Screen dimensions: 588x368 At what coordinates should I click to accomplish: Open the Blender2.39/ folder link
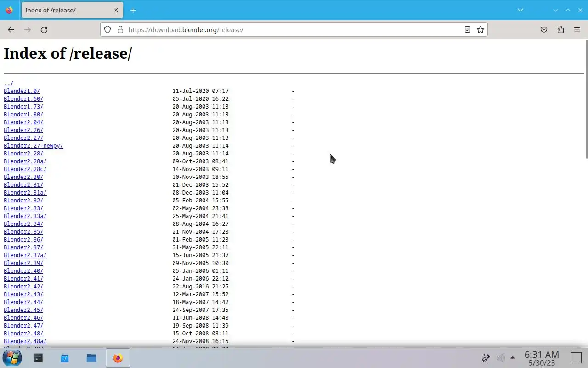(23, 263)
